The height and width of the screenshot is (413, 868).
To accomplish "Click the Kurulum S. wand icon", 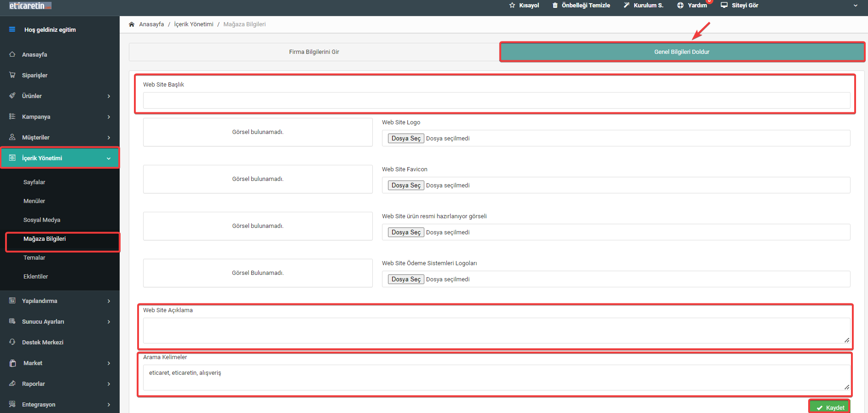I will pyautogui.click(x=626, y=5).
